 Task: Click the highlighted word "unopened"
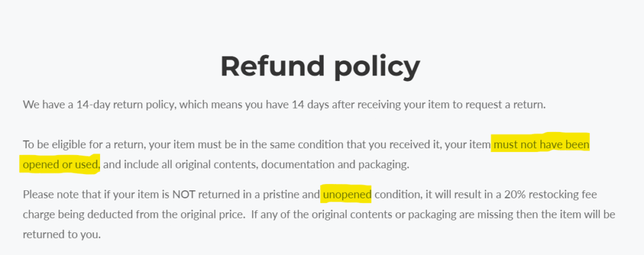(x=347, y=194)
